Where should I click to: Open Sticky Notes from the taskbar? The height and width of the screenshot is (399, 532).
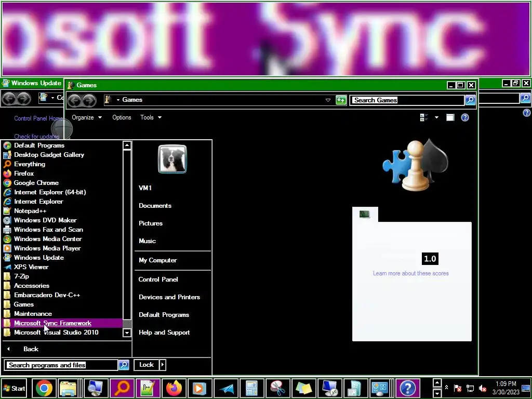coord(303,388)
